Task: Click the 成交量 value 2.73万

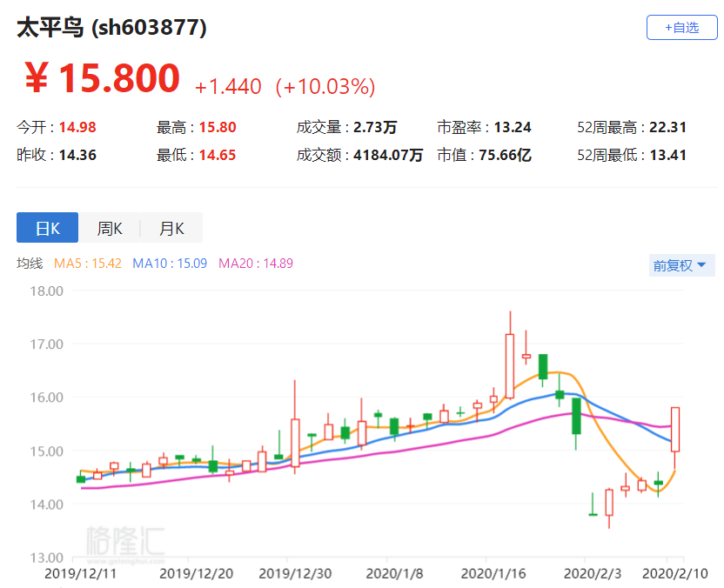Action: coord(375,127)
